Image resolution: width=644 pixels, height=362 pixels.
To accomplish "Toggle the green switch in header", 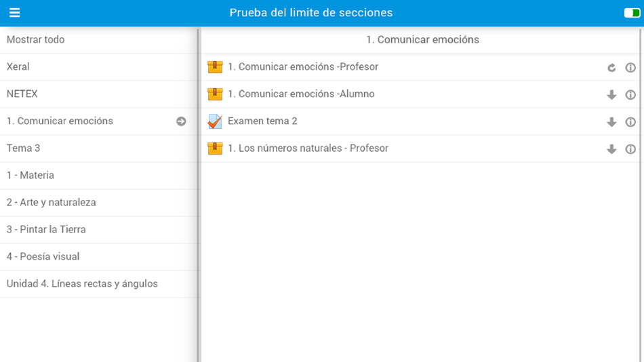I will coord(632,13).
